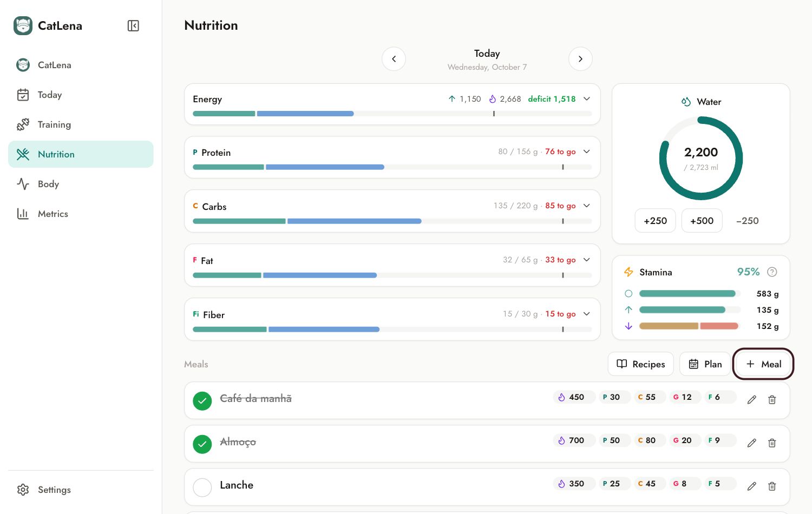This screenshot has height=514, width=812.
Task: Click the Stamina 135 g bar
Action: pos(690,310)
